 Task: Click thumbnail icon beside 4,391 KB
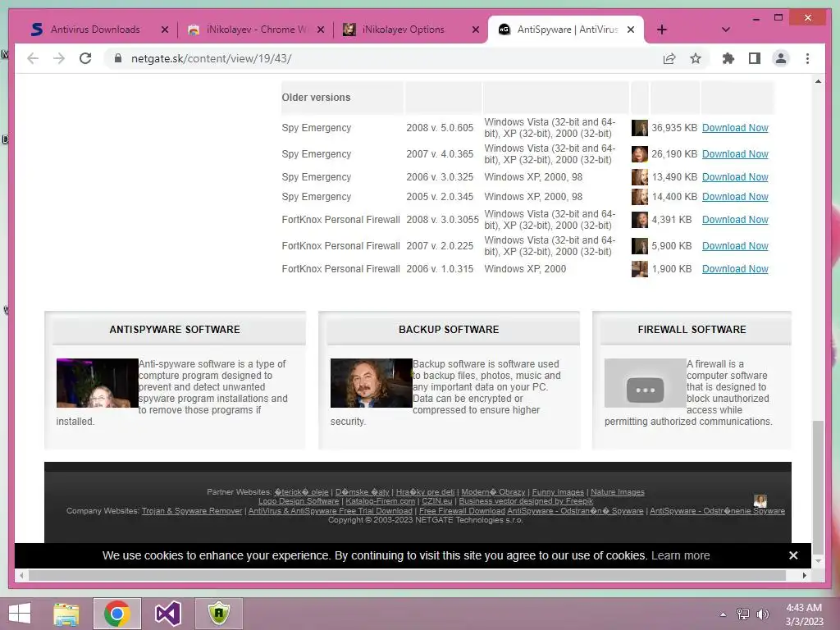[x=640, y=220]
